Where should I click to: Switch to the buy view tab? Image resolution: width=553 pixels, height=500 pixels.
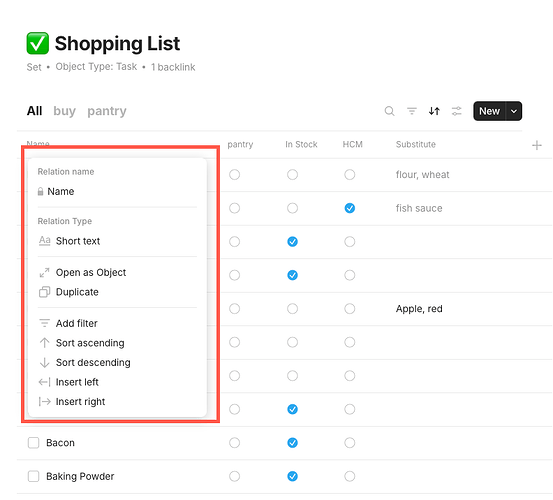coord(65,111)
